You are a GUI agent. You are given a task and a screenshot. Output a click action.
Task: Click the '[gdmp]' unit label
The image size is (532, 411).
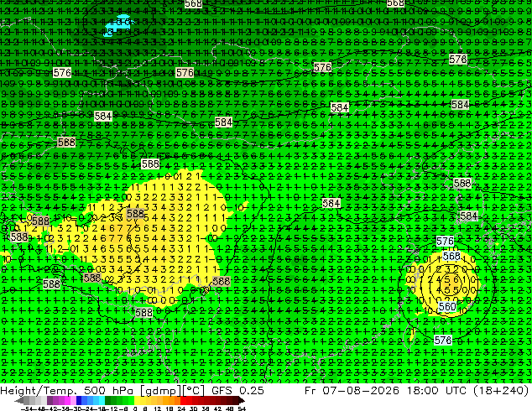click(160, 391)
